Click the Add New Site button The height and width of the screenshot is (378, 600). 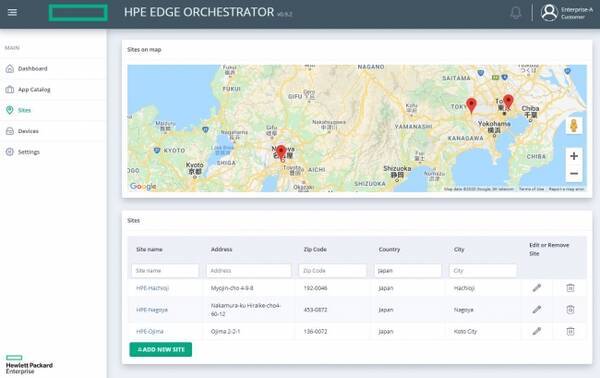click(x=161, y=349)
